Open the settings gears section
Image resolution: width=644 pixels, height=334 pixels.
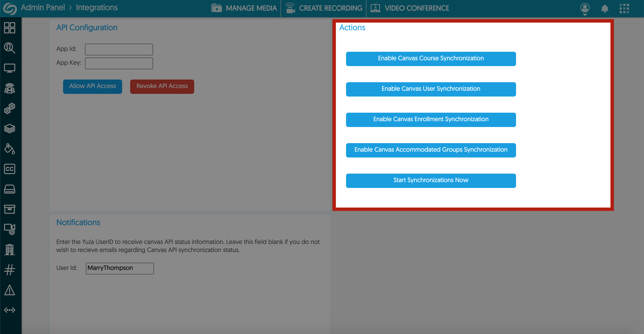[10, 108]
